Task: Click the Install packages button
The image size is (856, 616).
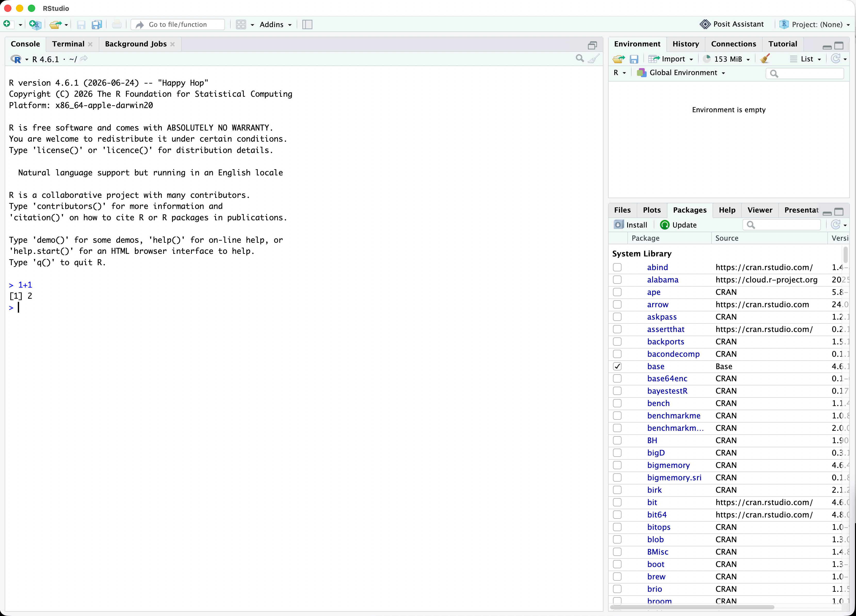Action: 631,225
